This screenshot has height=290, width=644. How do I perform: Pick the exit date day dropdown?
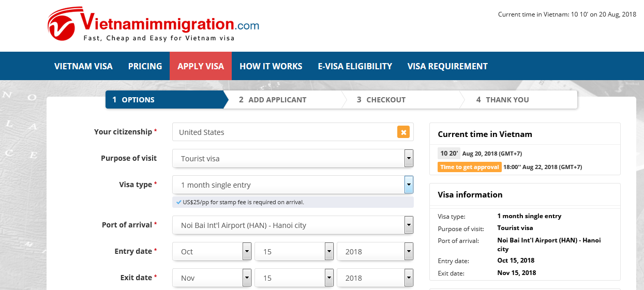tap(294, 278)
